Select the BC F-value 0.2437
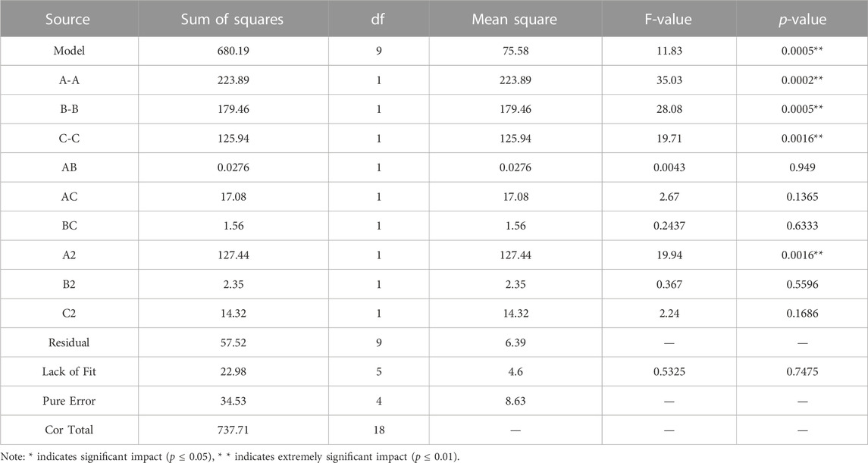Viewport: 868px width, 463px height. 669,226
